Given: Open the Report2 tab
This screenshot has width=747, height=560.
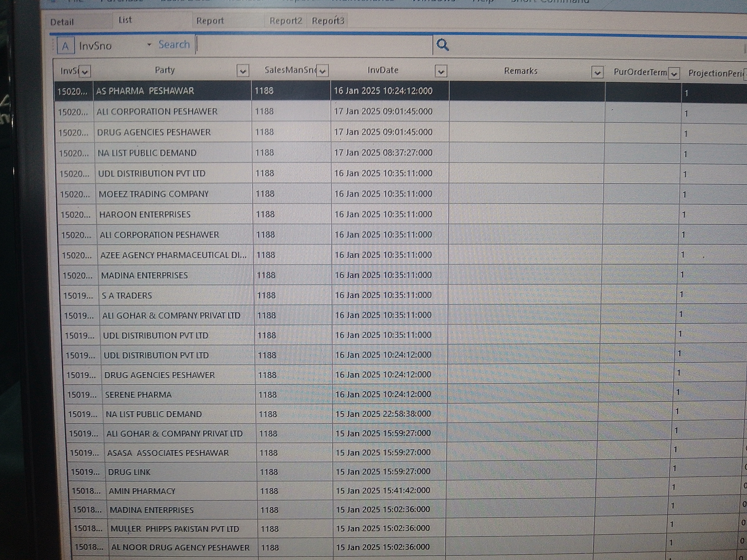Looking at the screenshot, I should pos(285,21).
